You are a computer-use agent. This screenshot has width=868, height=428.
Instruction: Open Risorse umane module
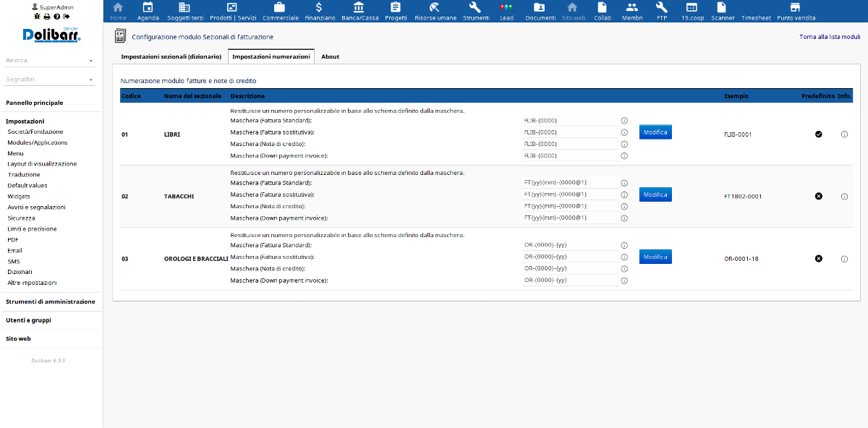435,11
